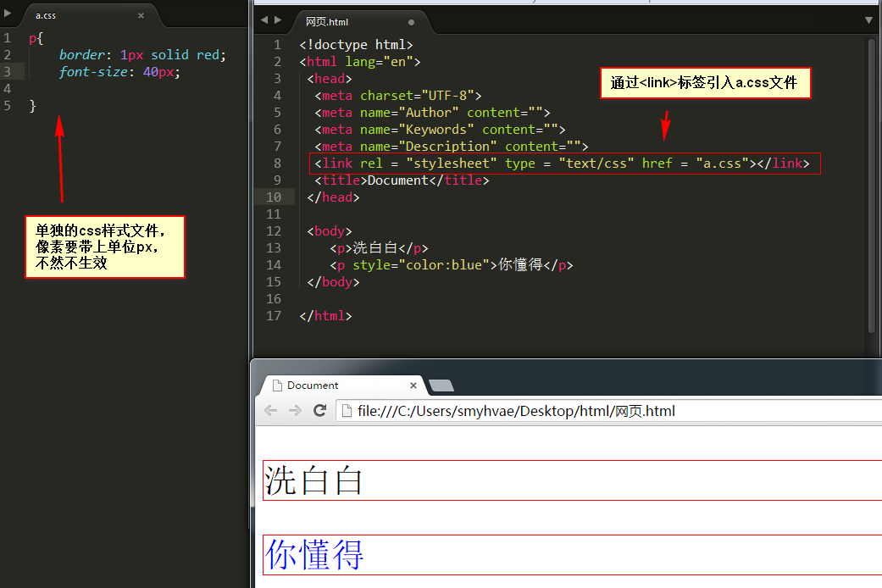Click the document icon inside the address bar
The height and width of the screenshot is (588, 882).
click(x=348, y=410)
